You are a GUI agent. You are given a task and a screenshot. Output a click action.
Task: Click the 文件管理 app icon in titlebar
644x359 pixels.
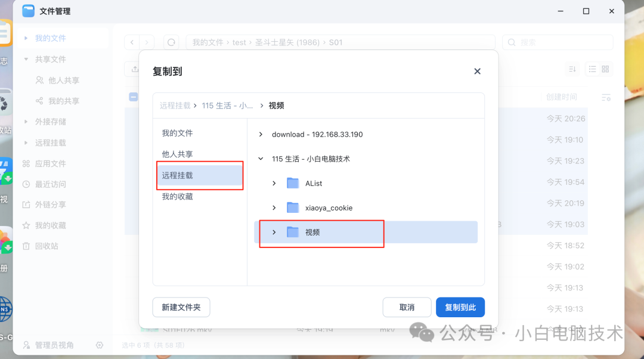[28, 11]
